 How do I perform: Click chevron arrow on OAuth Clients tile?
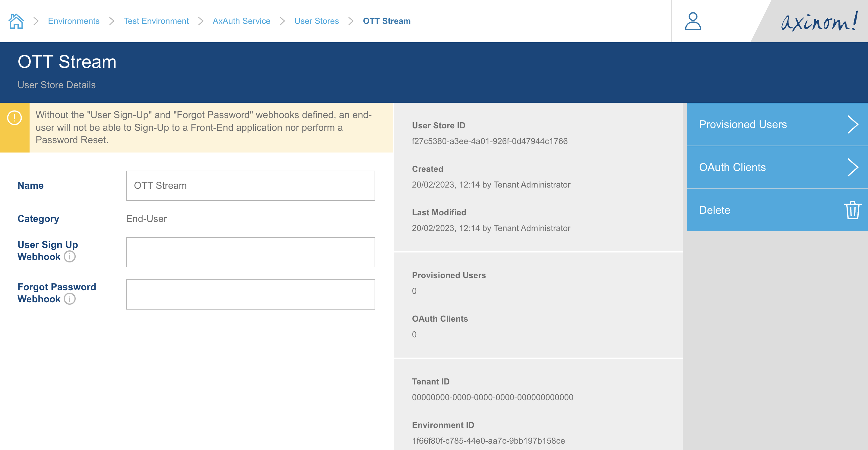[853, 168]
